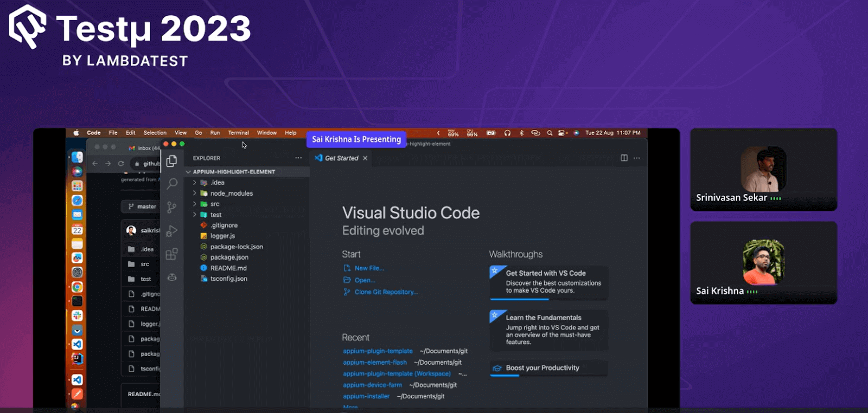868x413 pixels.
Task: Open the Source Control view icon
Action: (172, 207)
